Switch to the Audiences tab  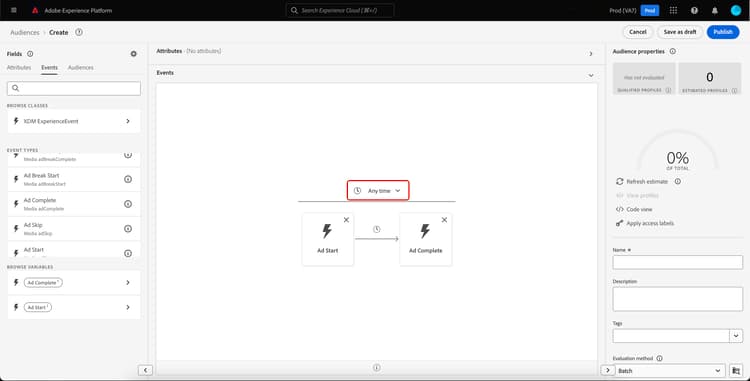coord(80,67)
